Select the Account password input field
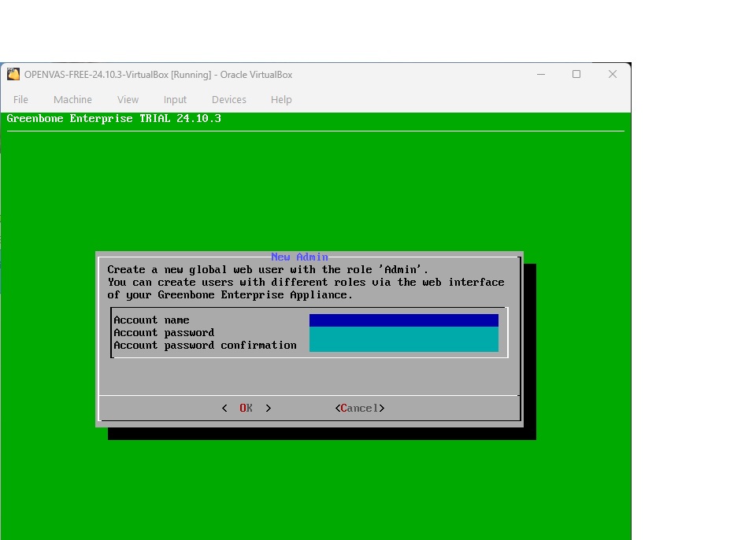The width and height of the screenshot is (756, 540). [x=403, y=333]
